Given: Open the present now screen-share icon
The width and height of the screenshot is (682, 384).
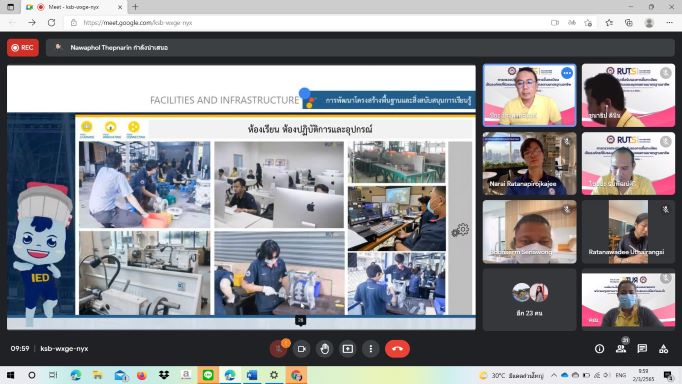Looking at the screenshot, I should pos(348,349).
